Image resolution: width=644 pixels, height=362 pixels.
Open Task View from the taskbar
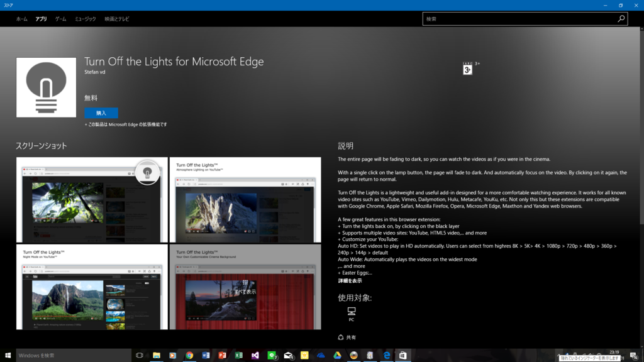pos(140,356)
